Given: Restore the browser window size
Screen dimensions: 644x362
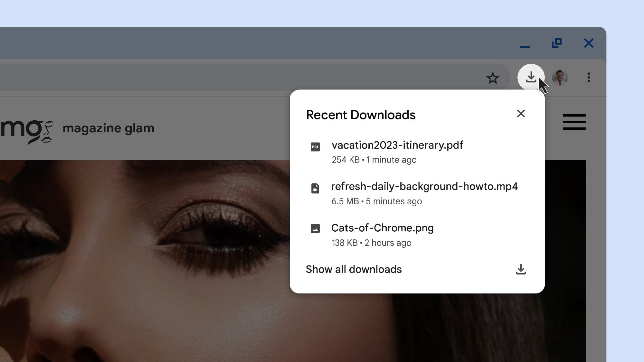Looking at the screenshot, I should click(557, 43).
